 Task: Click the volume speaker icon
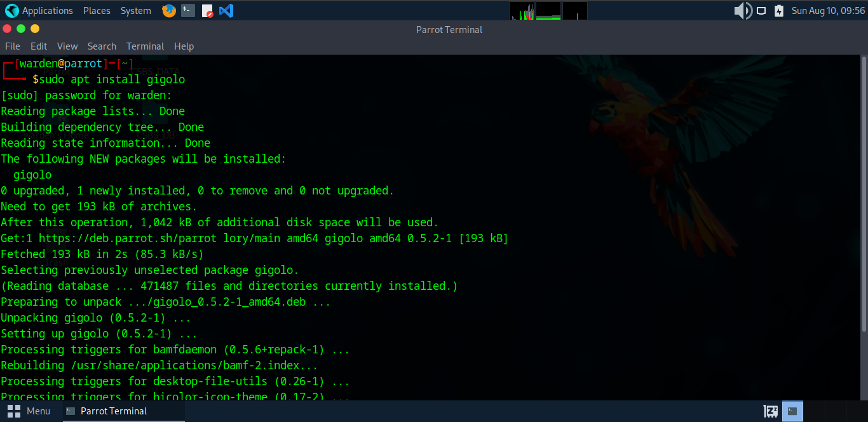(742, 11)
